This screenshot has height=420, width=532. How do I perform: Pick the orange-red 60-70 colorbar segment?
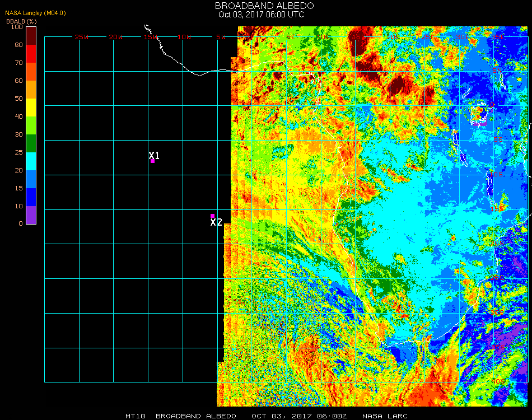click(31, 72)
